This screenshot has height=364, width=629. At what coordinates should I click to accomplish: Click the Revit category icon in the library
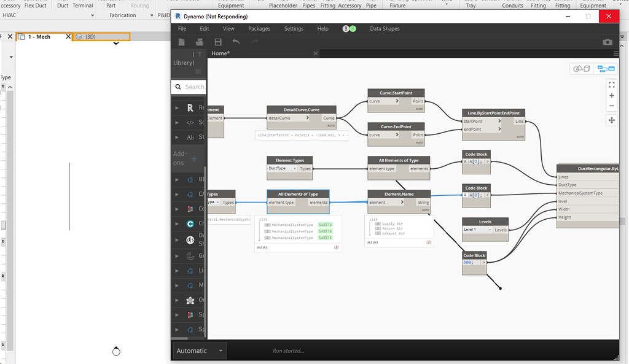point(190,107)
